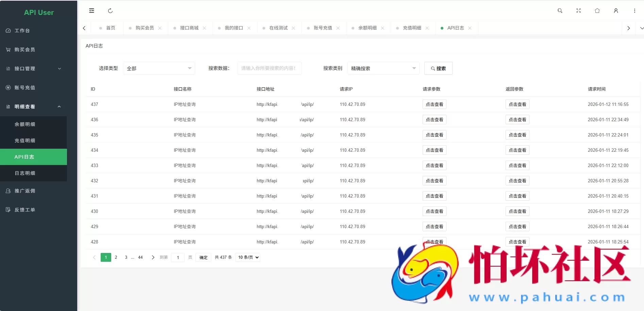Open the three-dot options icon

point(634,11)
